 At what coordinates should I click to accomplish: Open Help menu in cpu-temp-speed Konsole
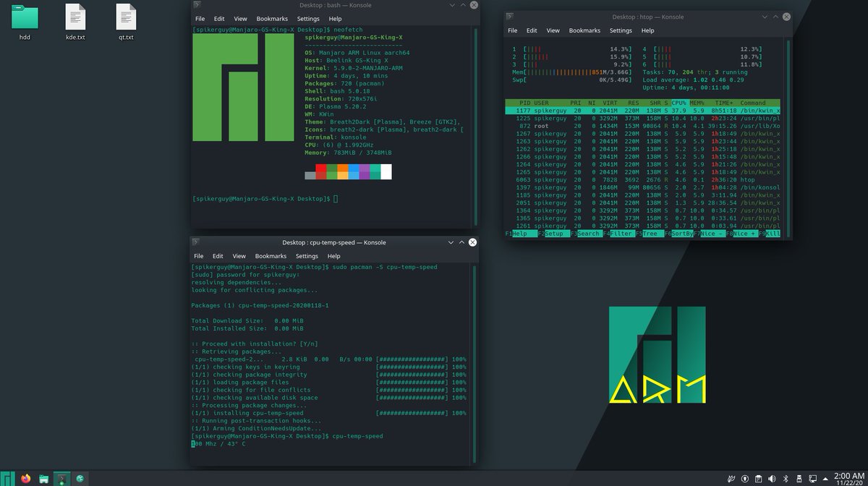click(x=333, y=256)
